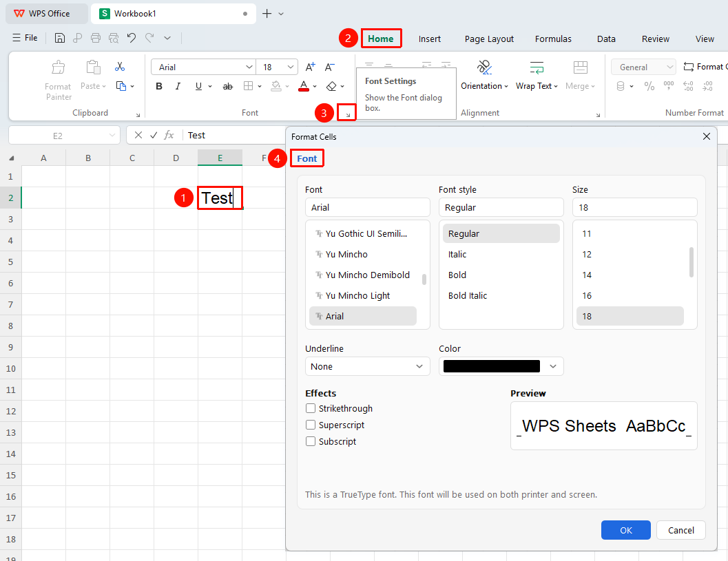The image size is (728, 561).
Task: Toggle bold with the ribbon B icon
Action: point(159,86)
